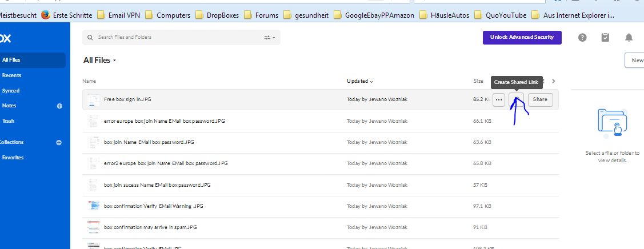Click thumbnail of box Join sucess file
The width and height of the screenshot is (644, 249).
[x=94, y=185]
